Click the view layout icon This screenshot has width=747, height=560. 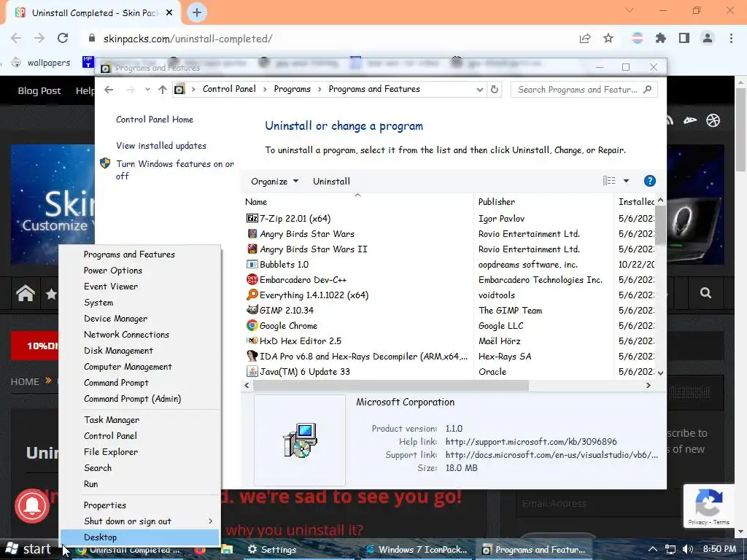pyautogui.click(x=609, y=181)
